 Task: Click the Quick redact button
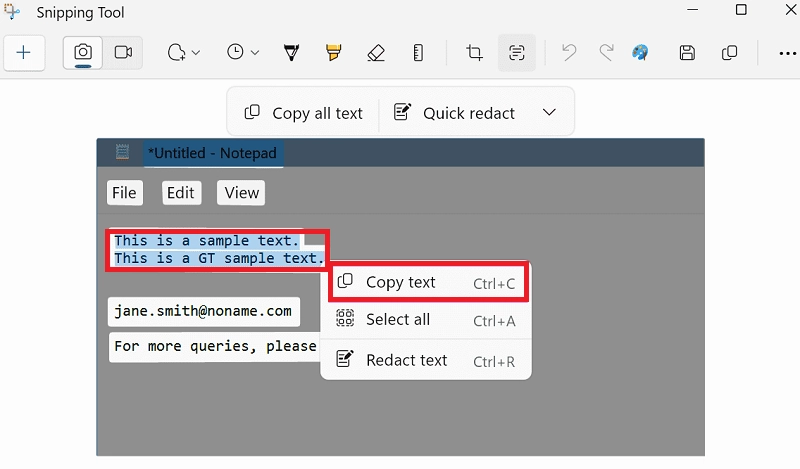454,113
